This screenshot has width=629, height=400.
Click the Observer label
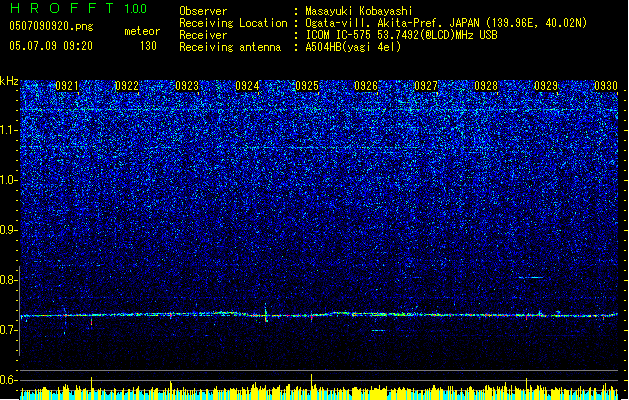pos(203,11)
